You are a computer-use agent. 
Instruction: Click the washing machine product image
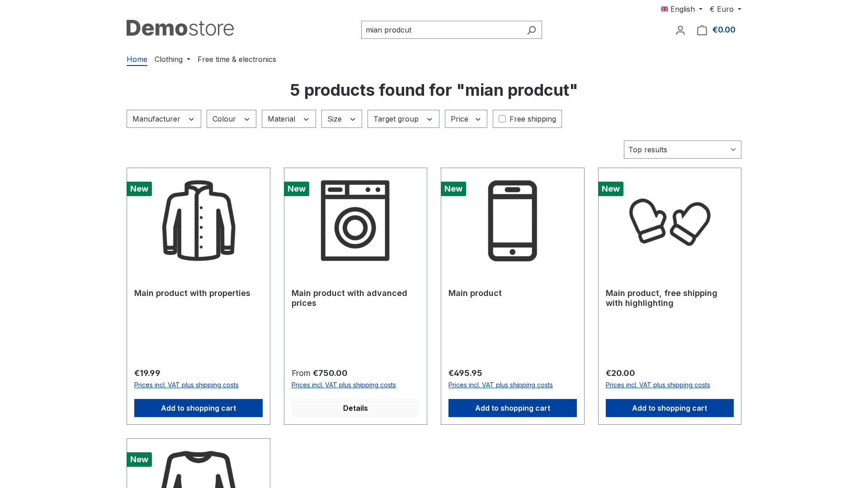(x=355, y=221)
